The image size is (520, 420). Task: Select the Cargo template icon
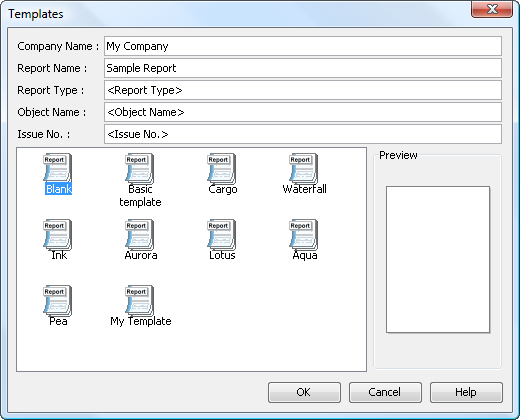[221, 168]
